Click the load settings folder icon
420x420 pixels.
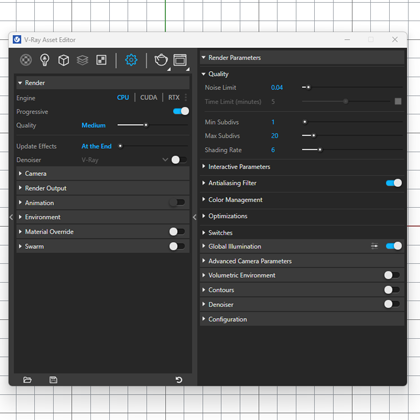point(27,380)
